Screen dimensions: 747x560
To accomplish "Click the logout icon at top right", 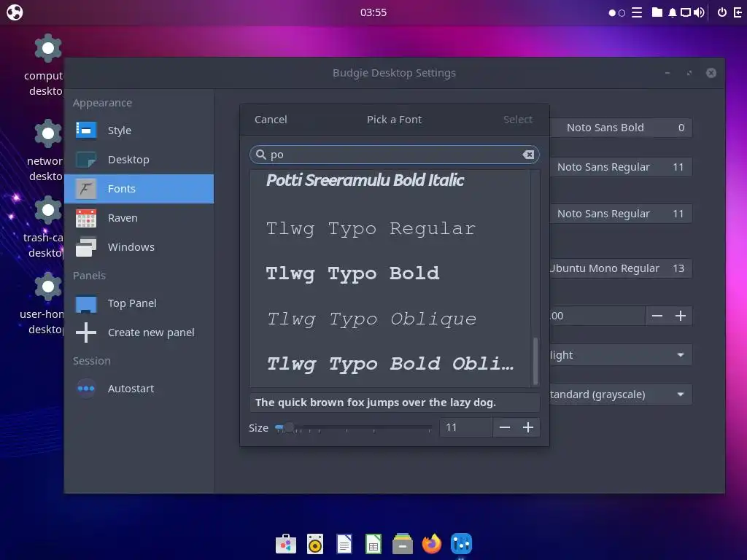I will (738, 12).
